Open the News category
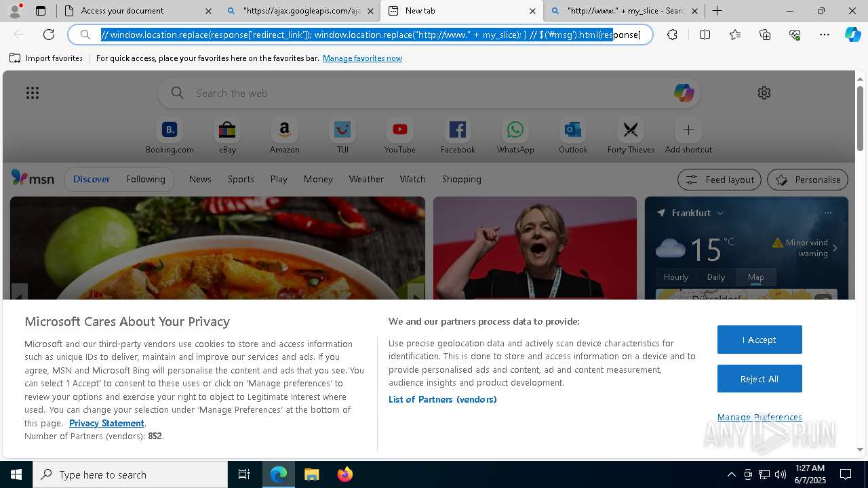 (200, 179)
